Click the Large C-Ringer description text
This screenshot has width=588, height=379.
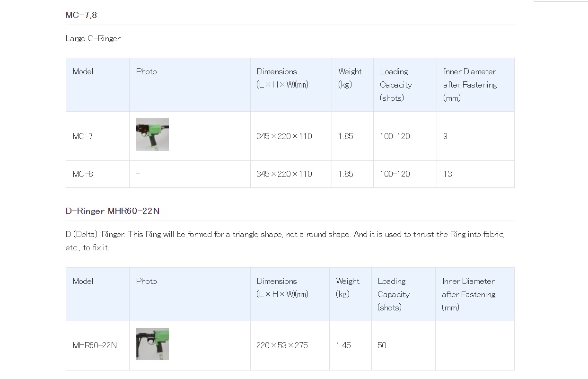click(93, 38)
